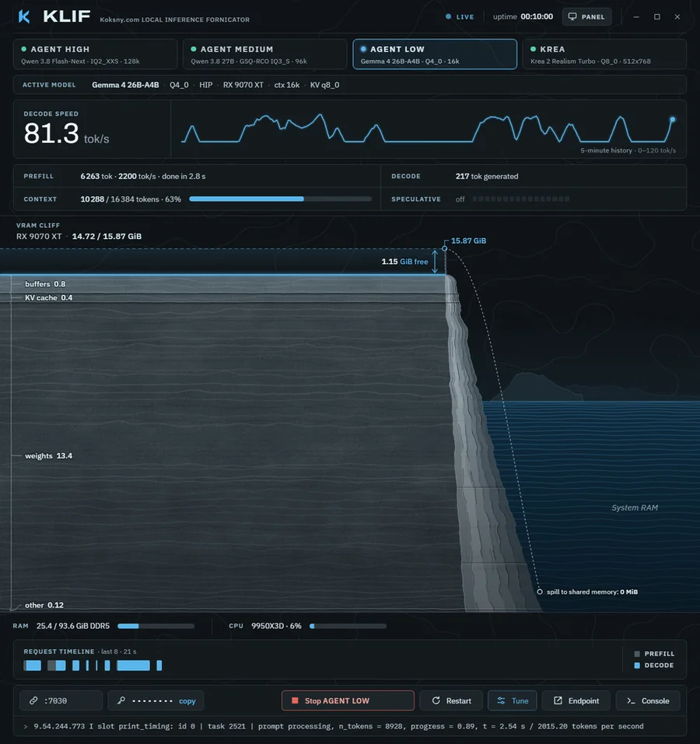Open the PANEL monitor button
This screenshot has height=744, width=700.
tap(586, 16)
